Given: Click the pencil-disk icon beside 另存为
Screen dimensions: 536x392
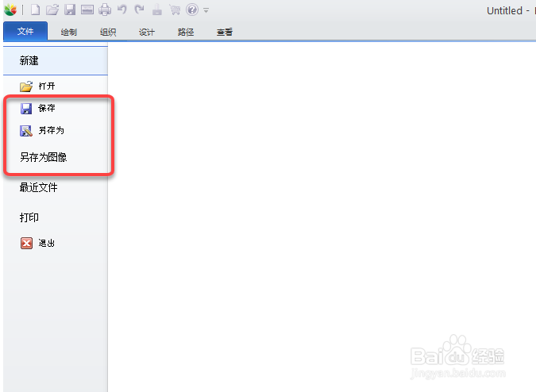Looking at the screenshot, I should coord(26,131).
